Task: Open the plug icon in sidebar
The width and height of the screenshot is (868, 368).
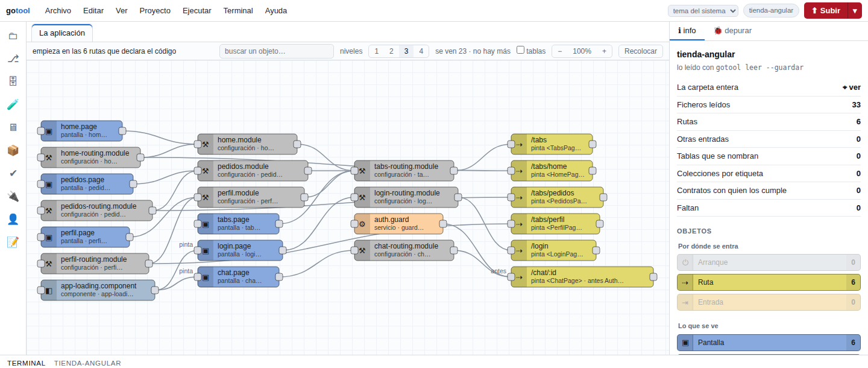Action: pos(13,196)
